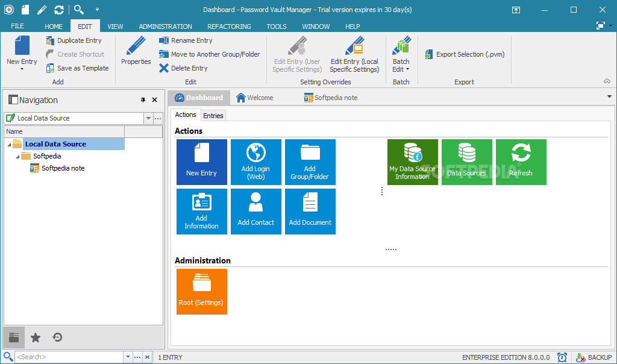
Task: Click the search options ellipsis button
Action: click(137, 357)
